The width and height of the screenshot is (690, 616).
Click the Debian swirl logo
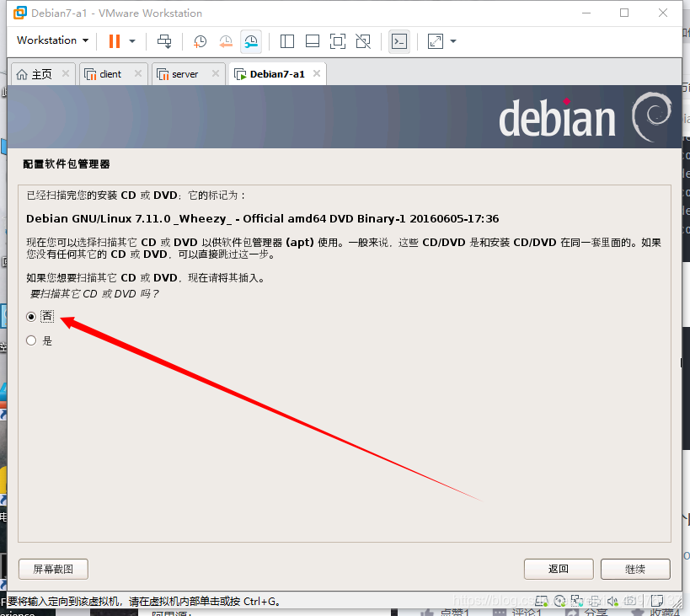click(652, 116)
